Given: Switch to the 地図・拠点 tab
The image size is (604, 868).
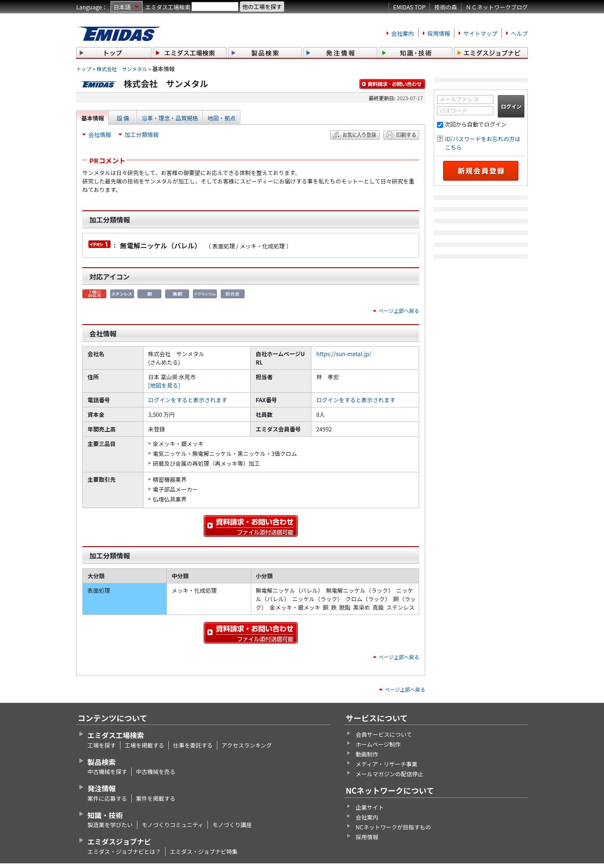Looking at the screenshot, I should click(x=222, y=118).
